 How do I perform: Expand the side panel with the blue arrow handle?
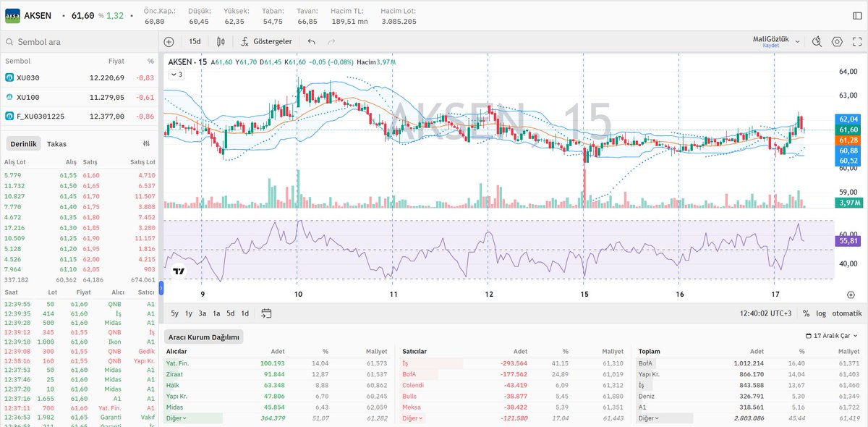161,288
